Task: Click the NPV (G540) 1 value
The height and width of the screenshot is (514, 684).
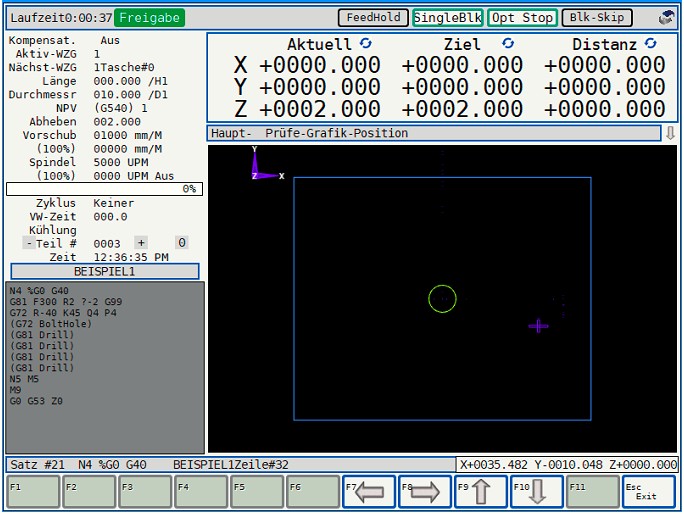Action: tap(121, 108)
